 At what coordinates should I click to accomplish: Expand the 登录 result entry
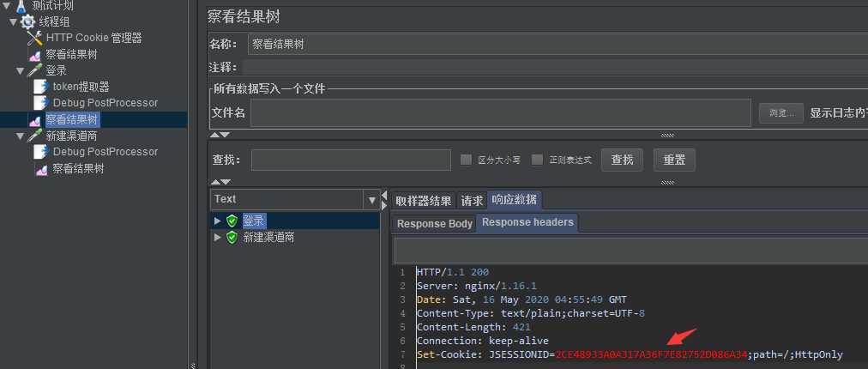(218, 221)
